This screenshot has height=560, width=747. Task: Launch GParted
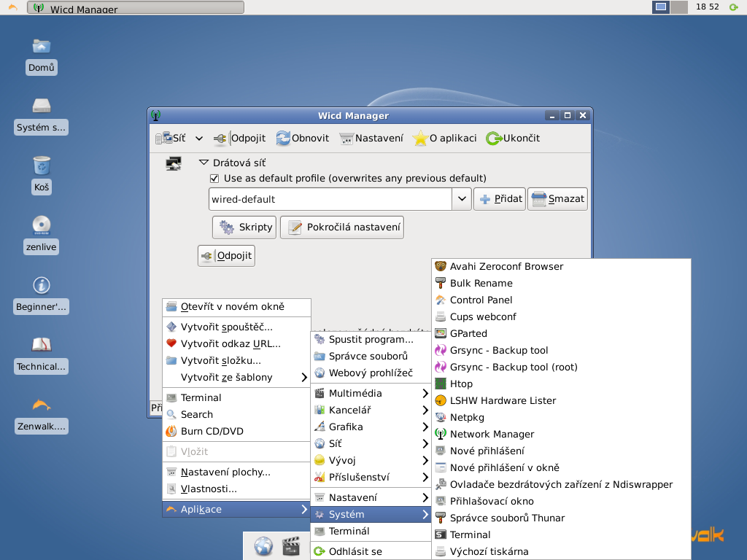point(561,333)
